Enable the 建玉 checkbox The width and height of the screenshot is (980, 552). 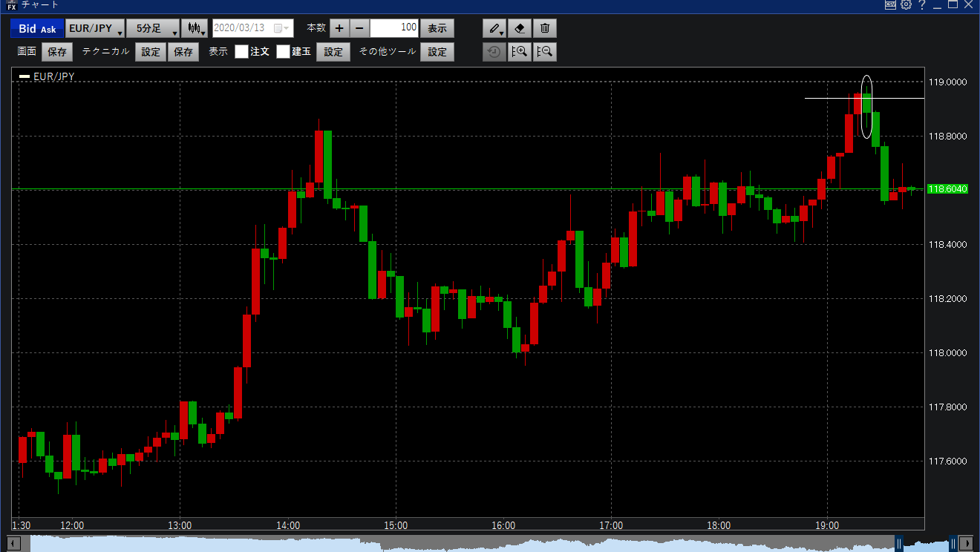coord(283,52)
